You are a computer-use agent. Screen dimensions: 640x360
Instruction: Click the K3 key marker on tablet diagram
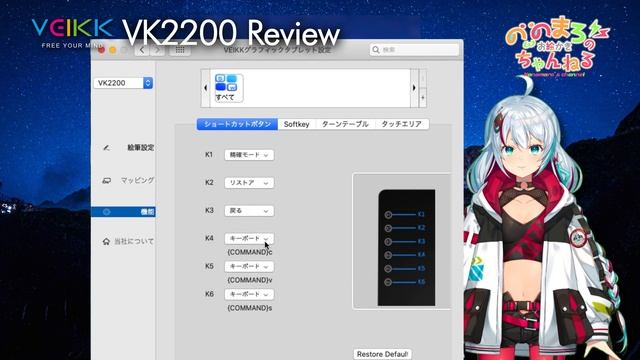pyautogui.click(x=389, y=242)
